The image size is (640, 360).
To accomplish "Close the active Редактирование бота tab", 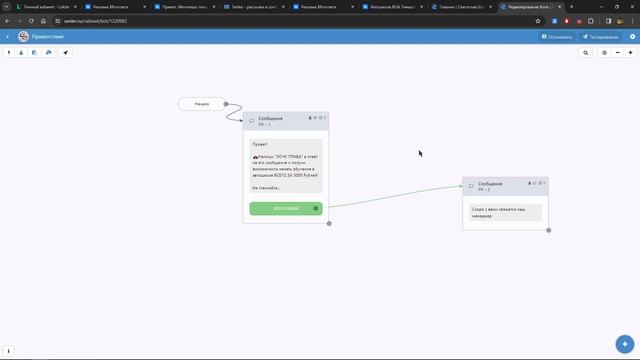I will click(x=560, y=7).
